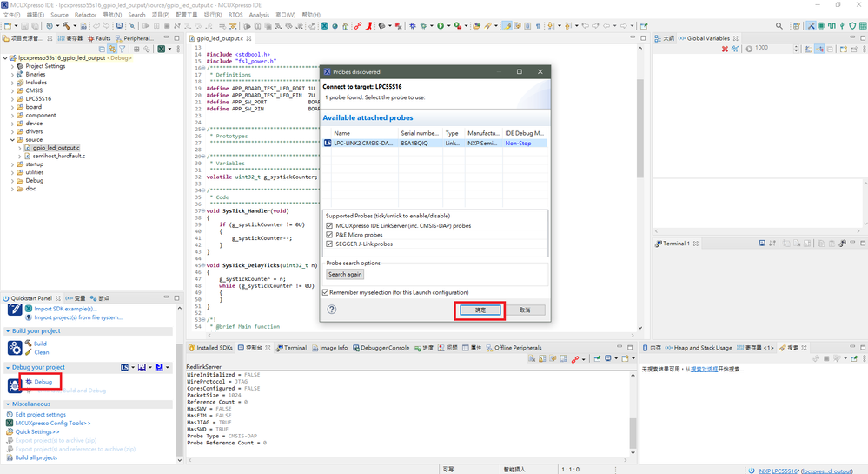Click the show whitespace pilcrow icon
This screenshot has height=474, width=868.
pyautogui.click(x=538, y=25)
